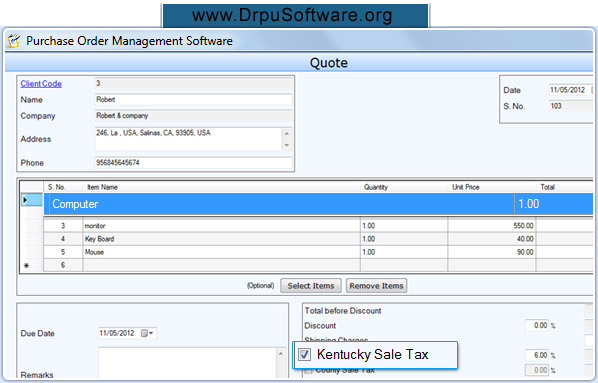Open the Due Date calendar dropdown
The image size is (598, 383).
147,333
